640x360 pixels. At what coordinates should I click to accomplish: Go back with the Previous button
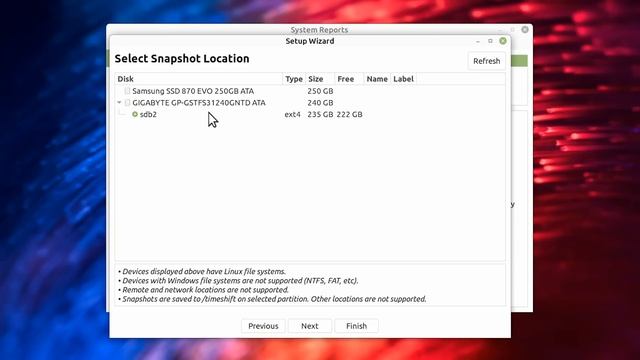263,326
